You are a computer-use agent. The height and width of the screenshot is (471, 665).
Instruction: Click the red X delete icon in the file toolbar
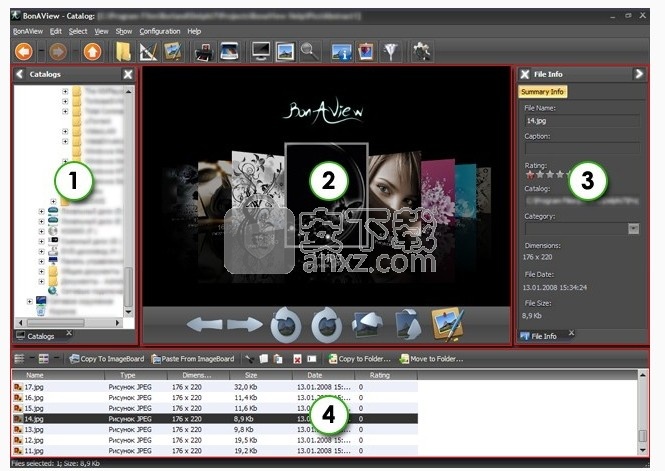point(297,359)
